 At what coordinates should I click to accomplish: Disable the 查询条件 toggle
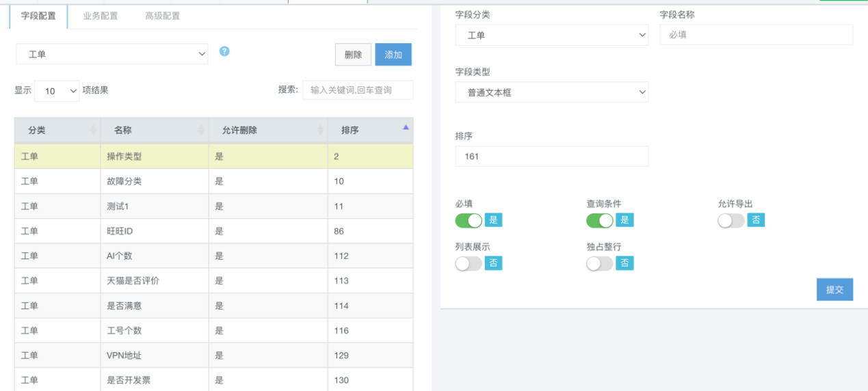click(600, 220)
